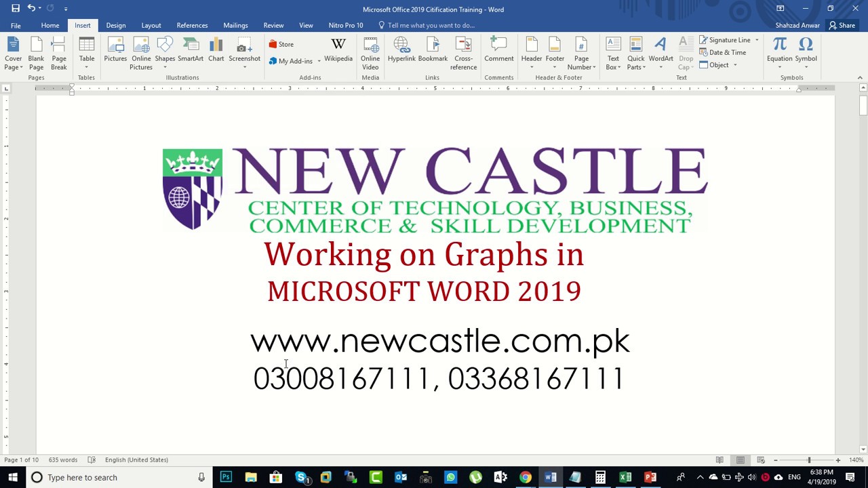Switch to the View tab

click(306, 26)
